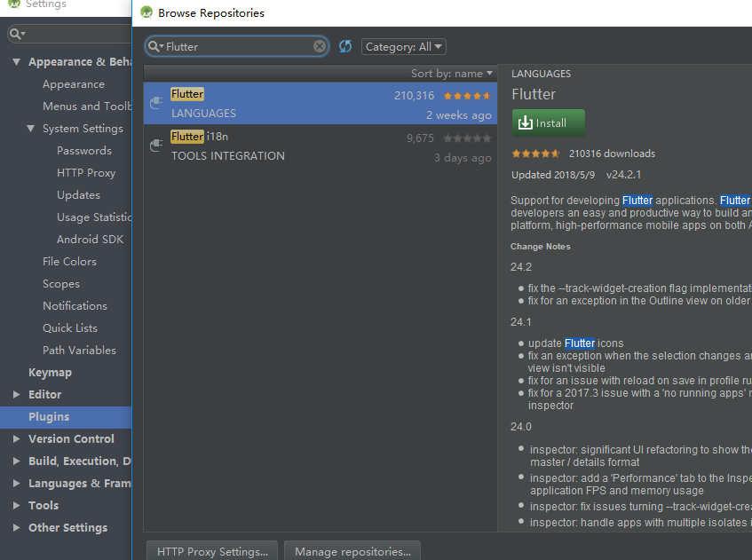This screenshot has width=752, height=560.
Task: Open Path Variables settings
Action: tap(79, 350)
